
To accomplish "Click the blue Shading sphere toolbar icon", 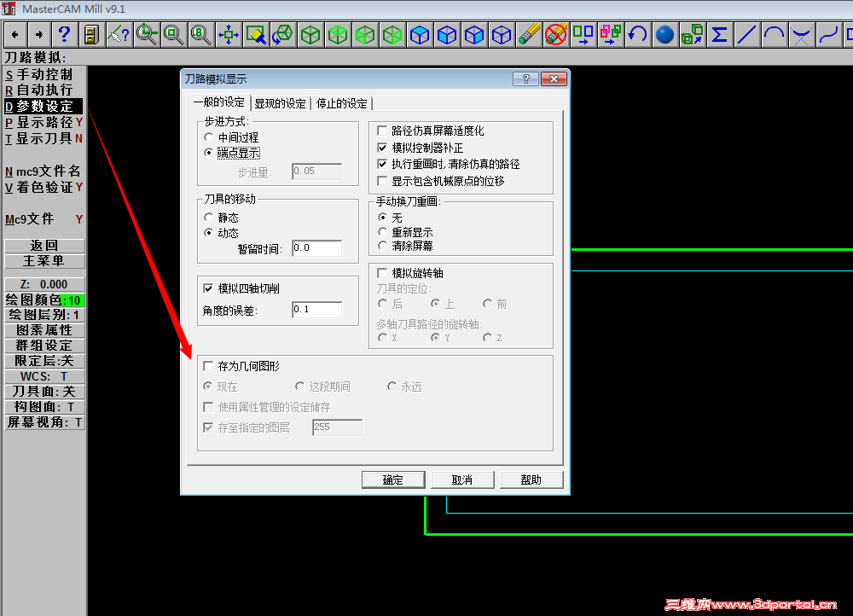I will pos(664,35).
